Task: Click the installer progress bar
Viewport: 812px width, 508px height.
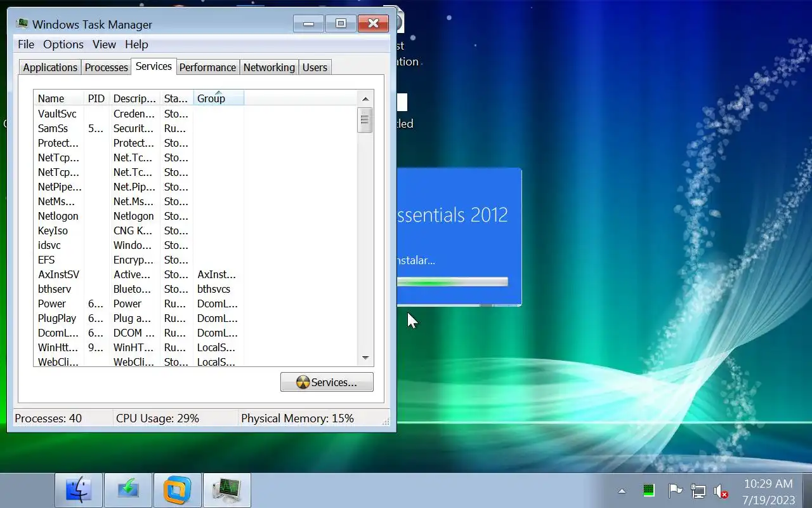Action: point(452,282)
